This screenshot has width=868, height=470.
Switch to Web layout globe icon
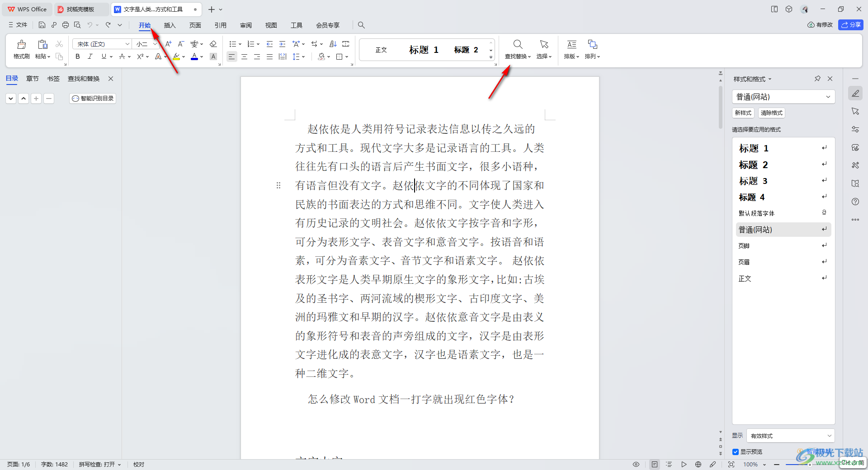(698, 464)
